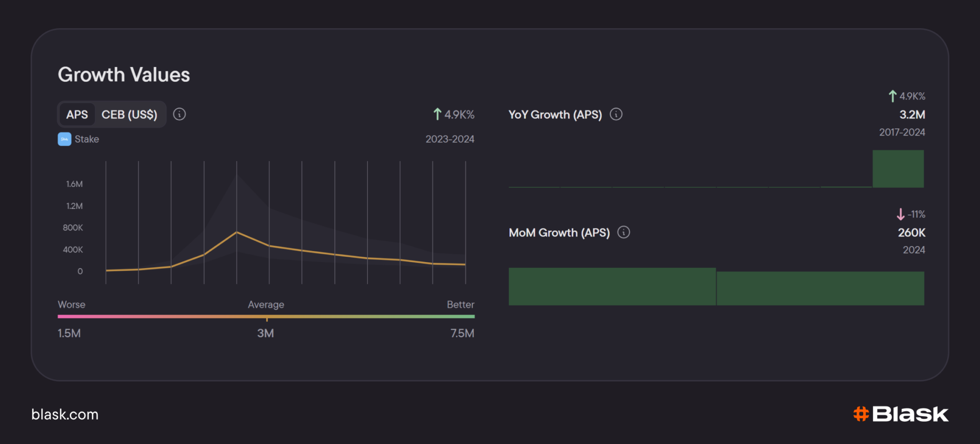980x444 pixels.
Task: Click the Growth Values heading
Action: pyautogui.click(x=124, y=75)
